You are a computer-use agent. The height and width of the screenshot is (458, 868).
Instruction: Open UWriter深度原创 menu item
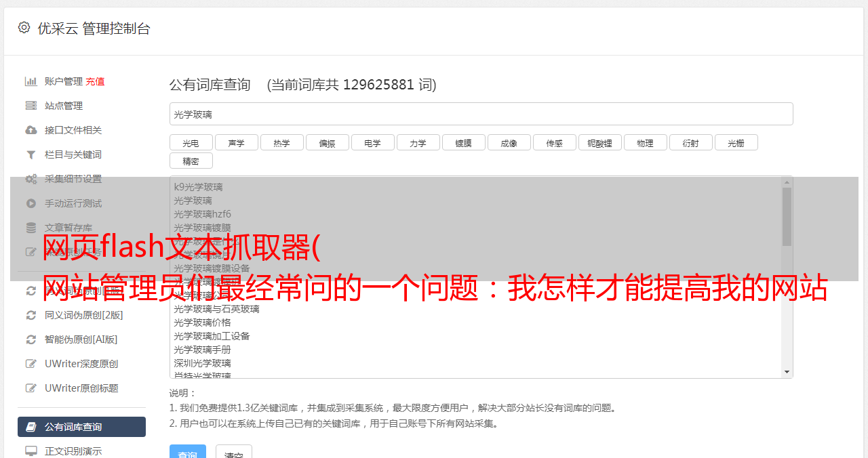click(x=81, y=364)
